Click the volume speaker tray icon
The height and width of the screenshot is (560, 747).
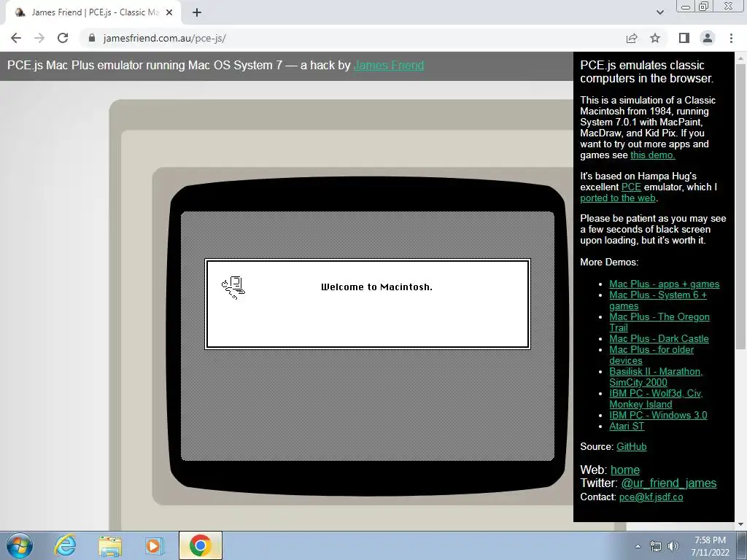pyautogui.click(x=673, y=546)
